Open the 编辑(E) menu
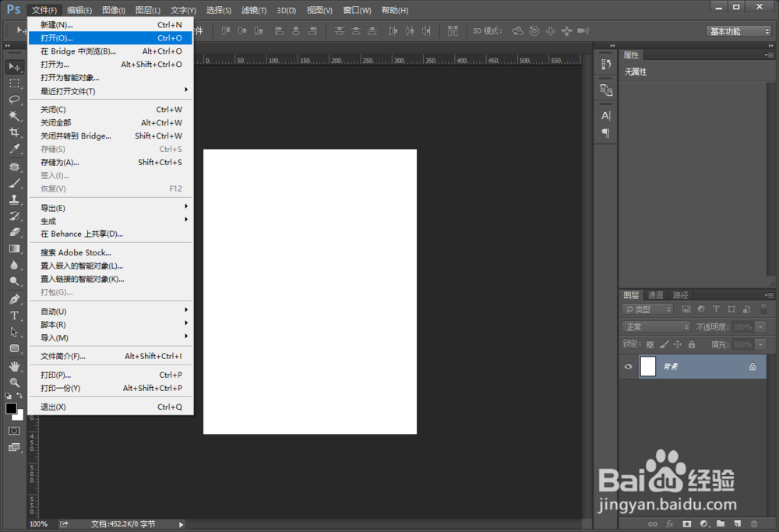The width and height of the screenshot is (779, 532). 79,10
